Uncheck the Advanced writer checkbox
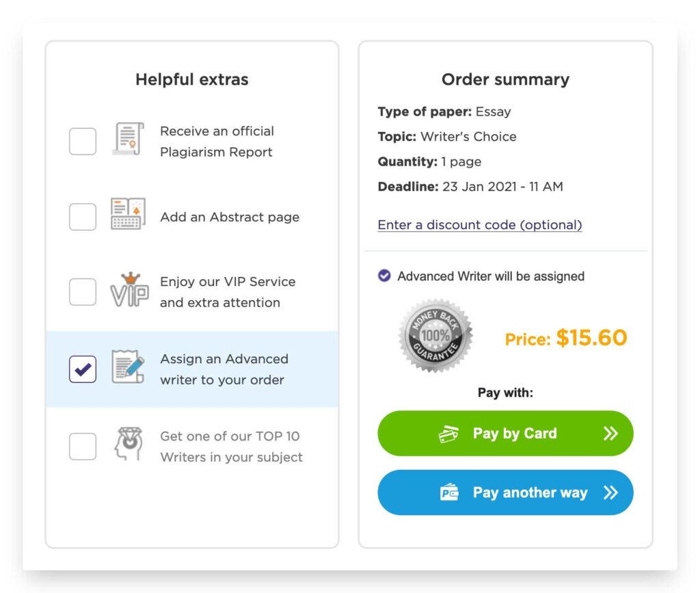Image resolution: width=700 pixels, height=593 pixels. click(83, 369)
